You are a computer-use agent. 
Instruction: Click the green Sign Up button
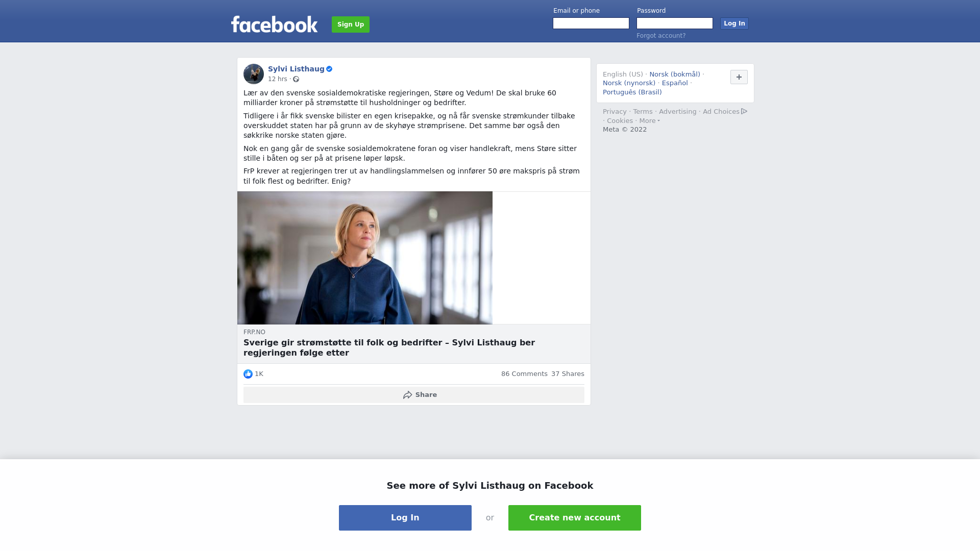[x=351, y=24]
